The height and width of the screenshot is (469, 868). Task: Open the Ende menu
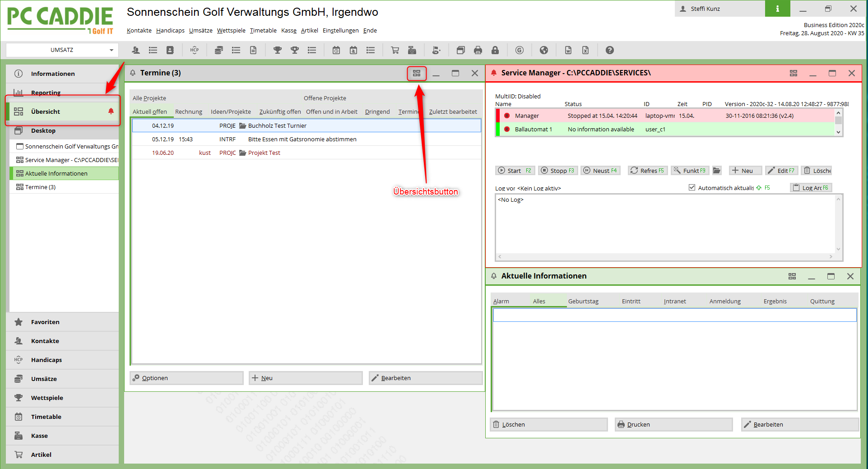370,31
